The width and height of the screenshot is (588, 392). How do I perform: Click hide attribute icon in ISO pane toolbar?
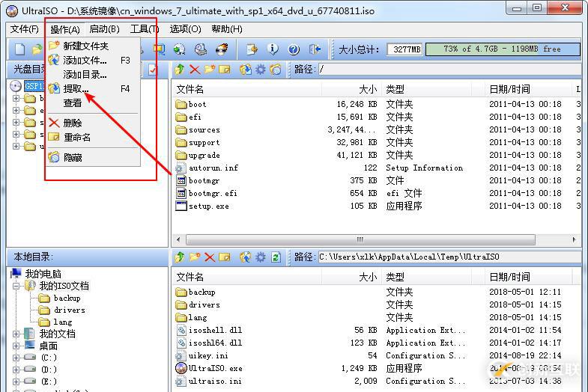[275, 70]
